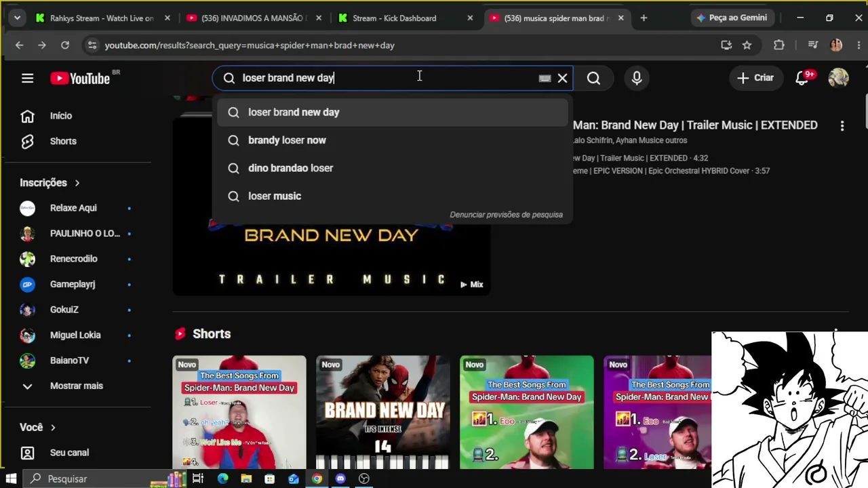The image size is (868, 488).
Task: Open Discord from the taskbar
Action: tap(340, 479)
